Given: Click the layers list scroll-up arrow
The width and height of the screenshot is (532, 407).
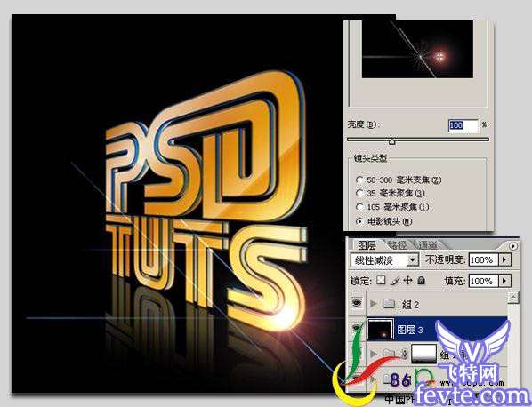Looking at the screenshot, I should [513, 298].
